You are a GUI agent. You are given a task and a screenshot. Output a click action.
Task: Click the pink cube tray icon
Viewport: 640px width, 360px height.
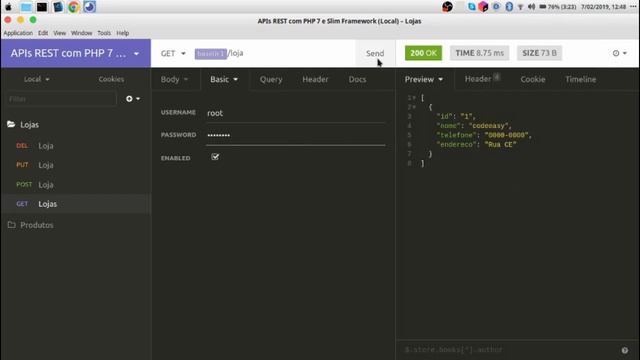(483, 7)
